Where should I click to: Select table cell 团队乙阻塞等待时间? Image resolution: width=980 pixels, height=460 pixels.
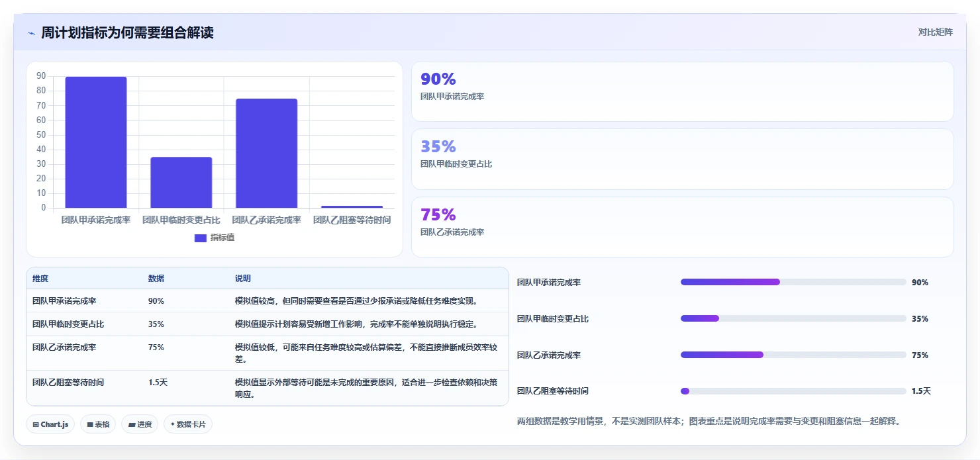pos(68,383)
